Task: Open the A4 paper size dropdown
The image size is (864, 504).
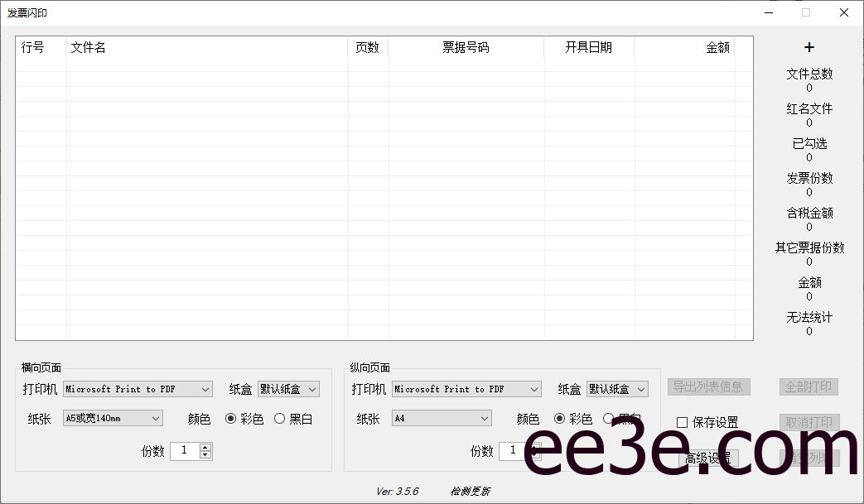Action: [441, 419]
